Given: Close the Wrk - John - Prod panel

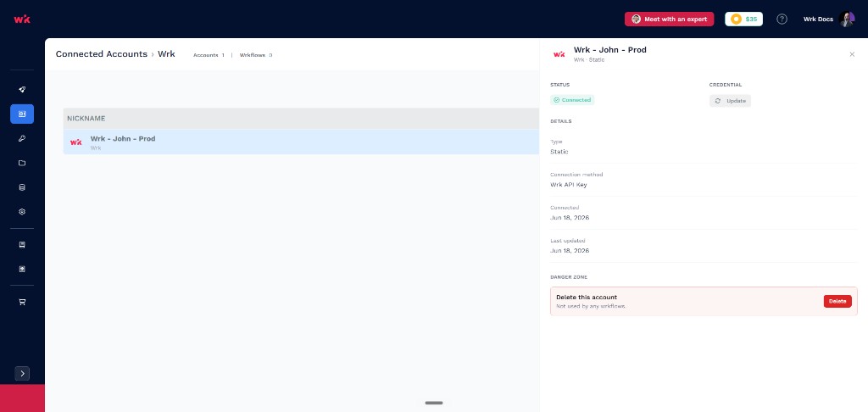Looking at the screenshot, I should (852, 54).
